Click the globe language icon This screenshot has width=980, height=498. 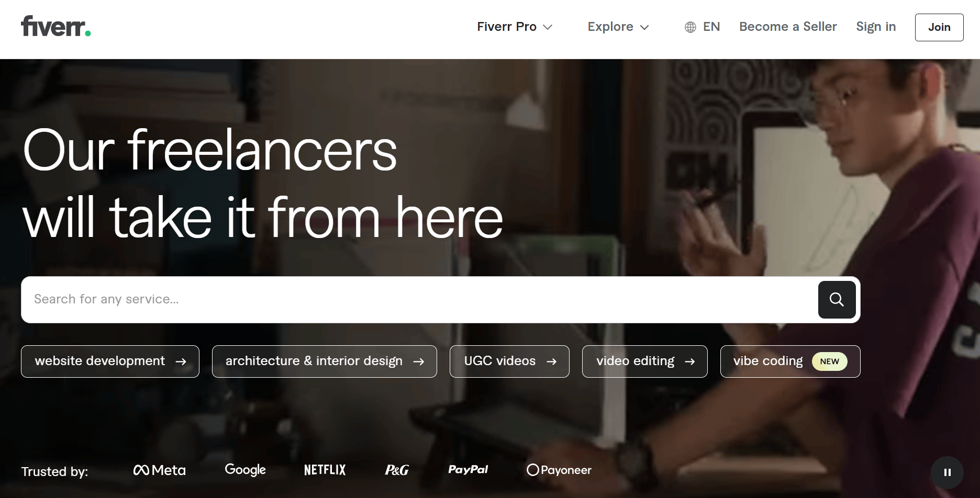pos(691,27)
